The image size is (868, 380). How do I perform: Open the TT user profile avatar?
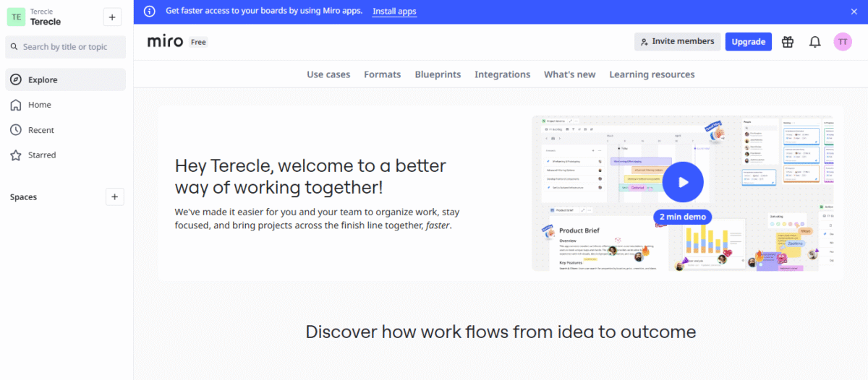click(x=843, y=42)
